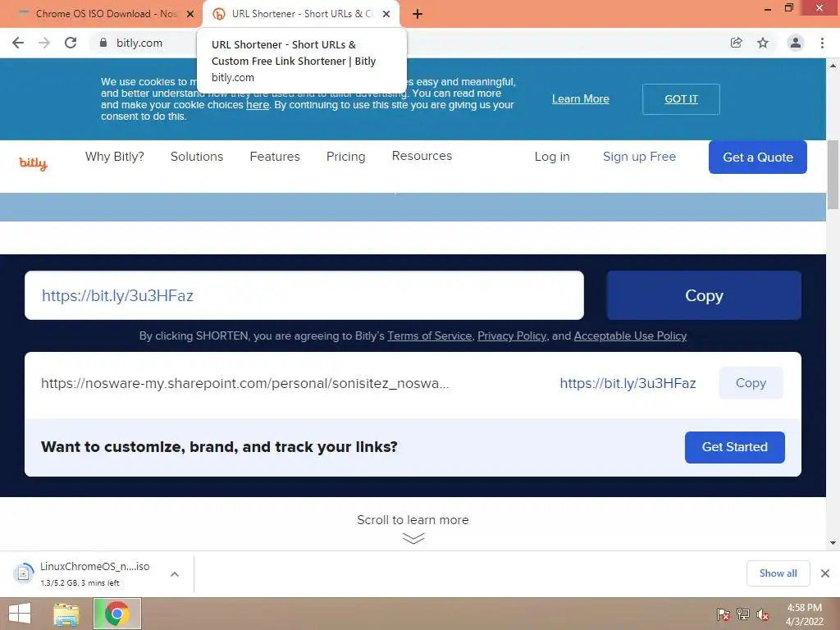This screenshot has height=630, width=840.
Task: Open the share page icon in toolbar
Action: [x=737, y=43]
